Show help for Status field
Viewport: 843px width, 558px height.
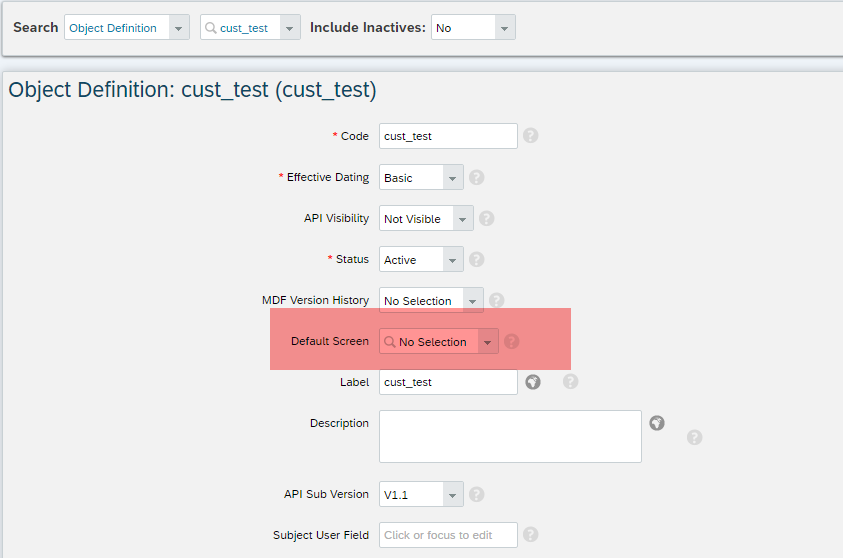(x=476, y=260)
